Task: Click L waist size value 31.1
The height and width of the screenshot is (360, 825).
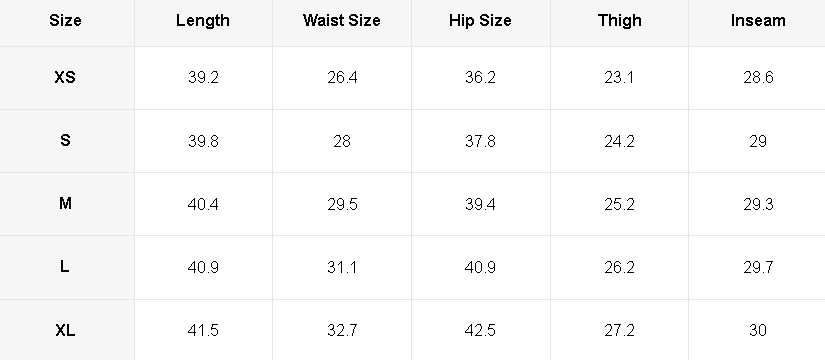Action: 342,267
